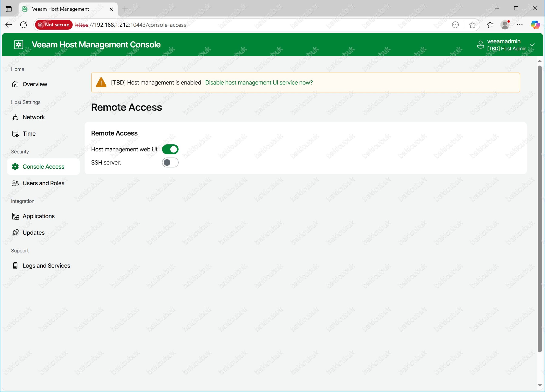Minimize the browser window
This screenshot has width=545, height=392.
point(497,9)
